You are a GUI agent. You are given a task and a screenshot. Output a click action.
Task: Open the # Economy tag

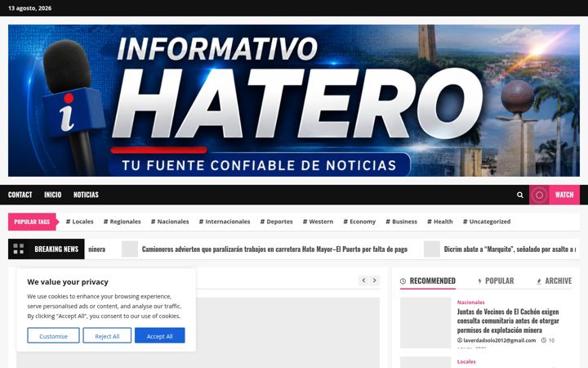coord(359,222)
